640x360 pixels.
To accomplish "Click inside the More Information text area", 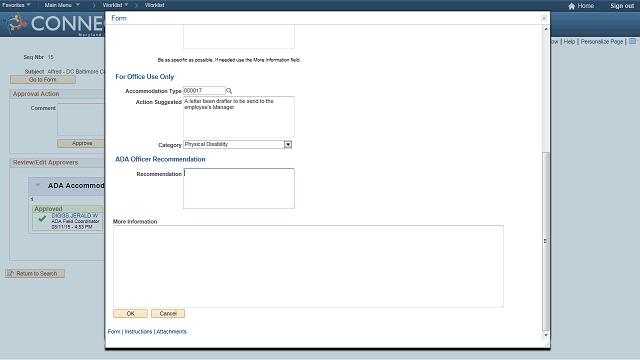I will 308,266.
